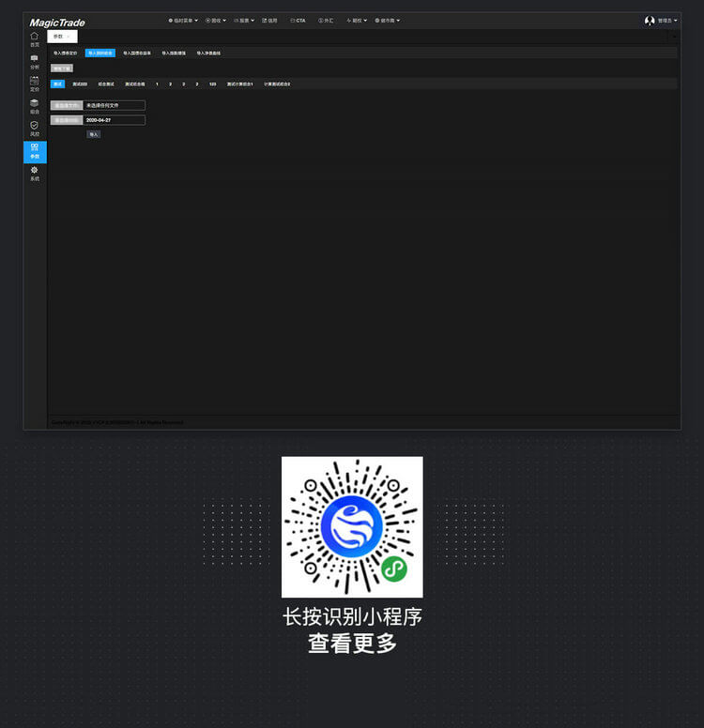Image resolution: width=704 pixels, height=728 pixels.
Task: Close the white 参数 page tab
Action: (69, 37)
